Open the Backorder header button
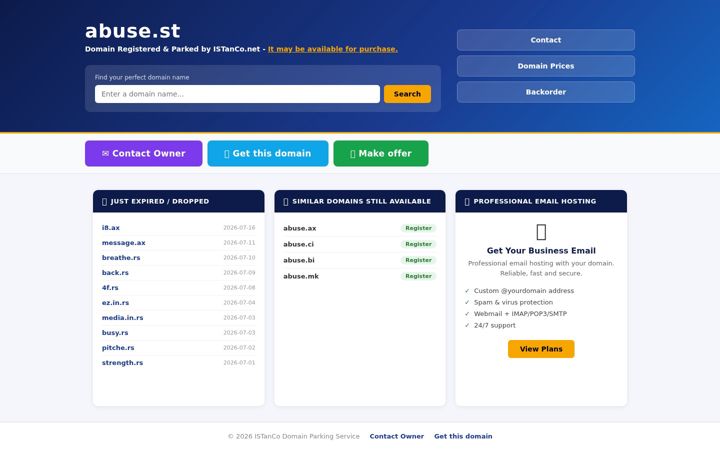The height and width of the screenshot is (450, 720). pos(546,92)
